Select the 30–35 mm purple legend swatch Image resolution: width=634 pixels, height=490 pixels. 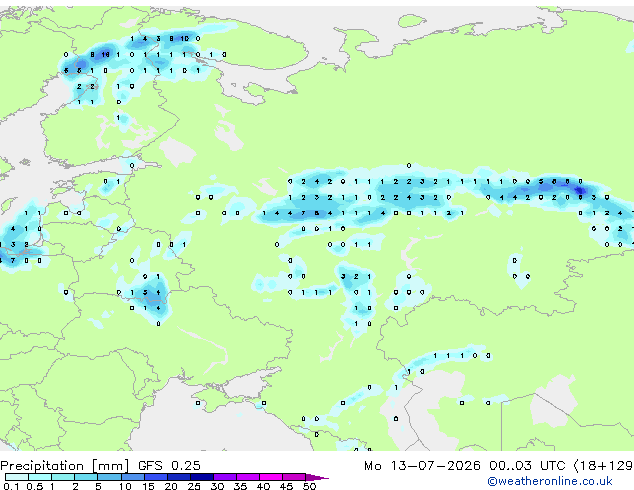224,477
